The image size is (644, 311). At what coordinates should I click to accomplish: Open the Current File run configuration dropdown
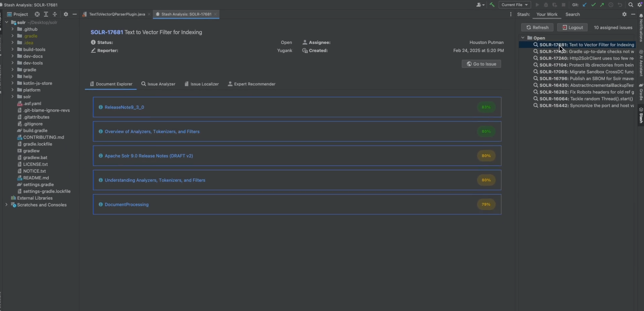pos(515,5)
